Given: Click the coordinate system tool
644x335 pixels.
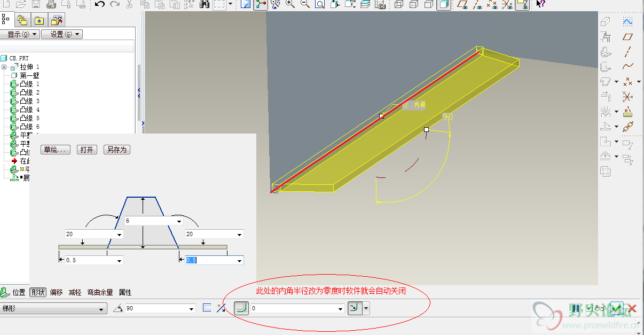Looking at the screenshot, I should [x=628, y=97].
